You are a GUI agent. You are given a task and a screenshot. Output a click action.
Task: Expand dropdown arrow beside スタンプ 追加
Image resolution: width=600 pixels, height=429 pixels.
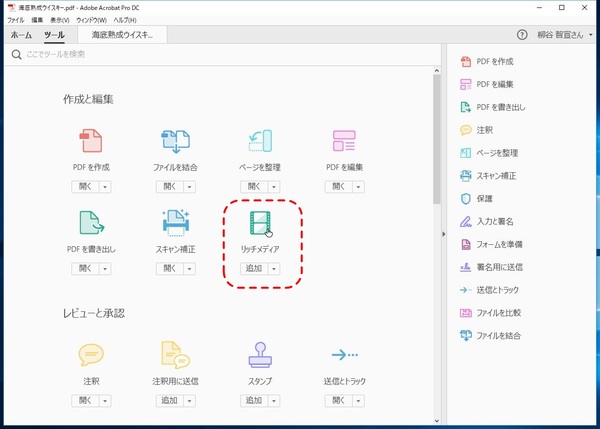click(x=274, y=401)
